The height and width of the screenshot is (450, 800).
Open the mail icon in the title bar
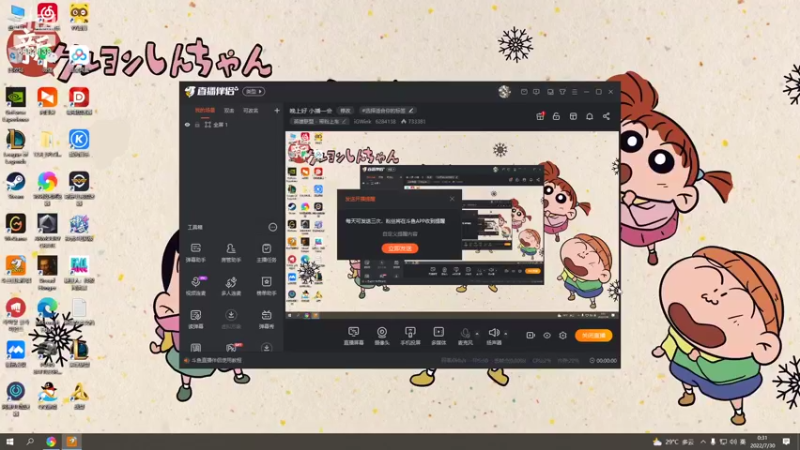click(524, 92)
